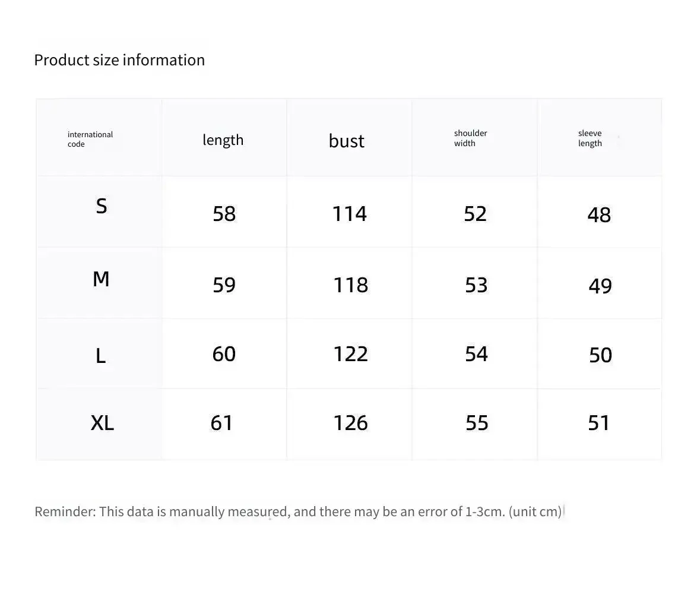Select the shoulder width value 53

(476, 285)
